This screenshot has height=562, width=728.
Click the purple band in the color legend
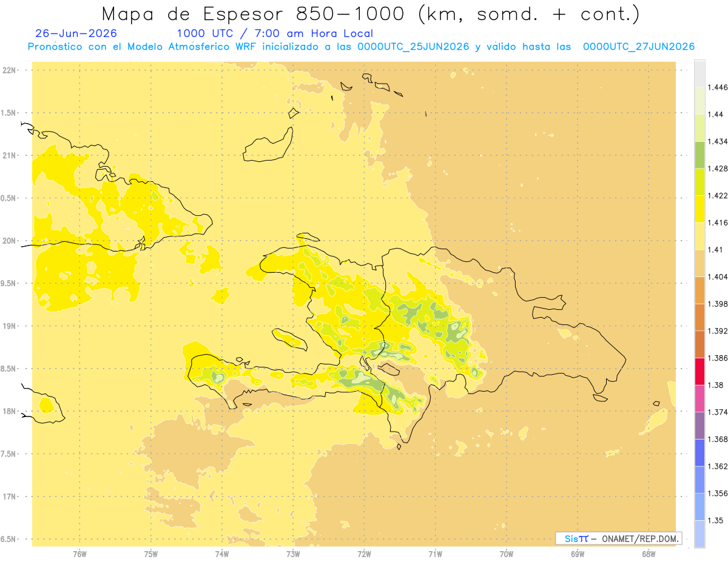tap(699, 426)
